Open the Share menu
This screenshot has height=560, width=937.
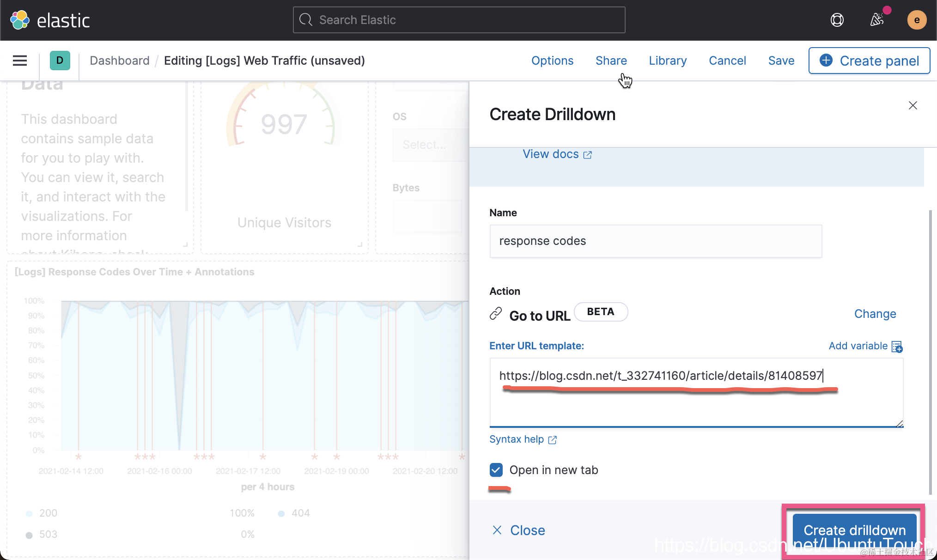coord(611,61)
